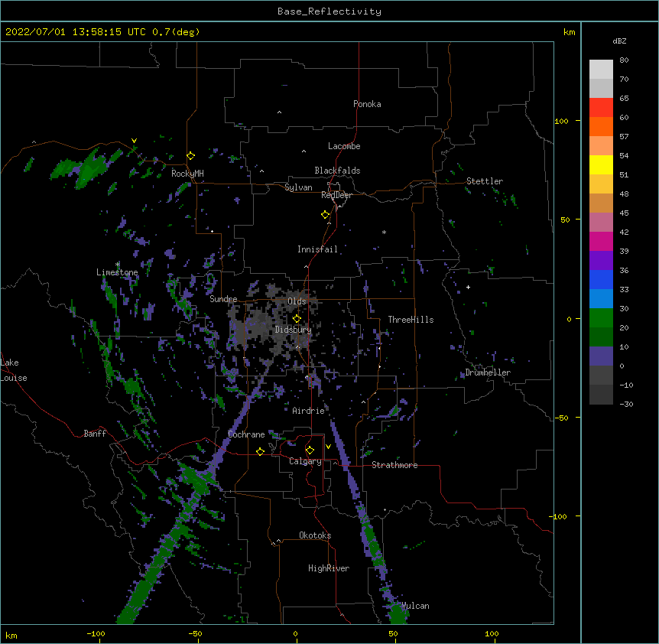The height and width of the screenshot is (644, 659).
Task: Click the ThreeHills town label
Action: (x=411, y=320)
